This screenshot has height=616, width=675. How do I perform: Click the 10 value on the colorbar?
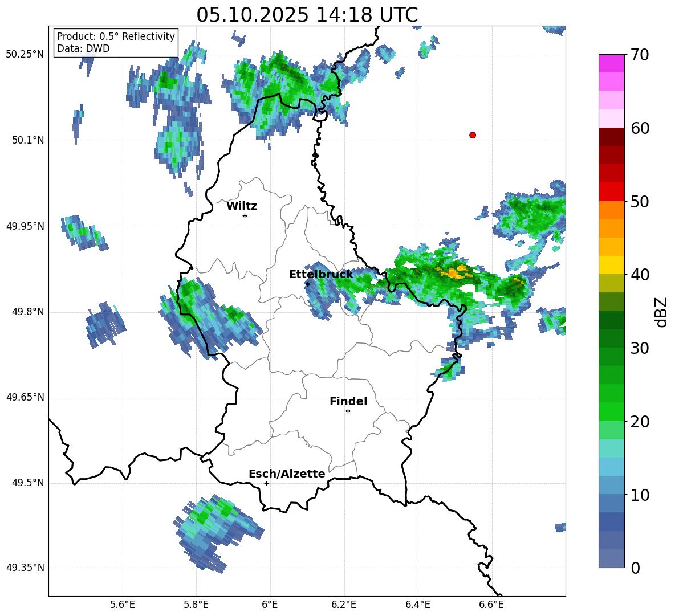[640, 495]
